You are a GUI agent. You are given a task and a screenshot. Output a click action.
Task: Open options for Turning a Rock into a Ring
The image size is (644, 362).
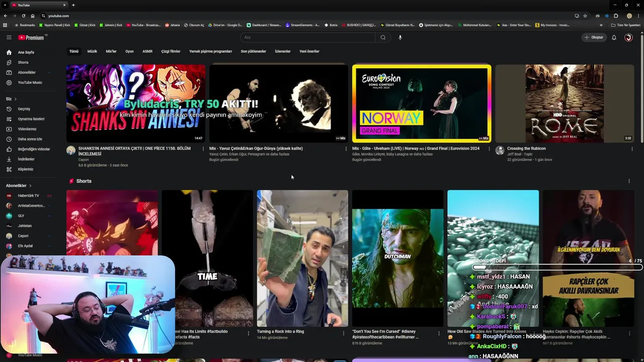[x=344, y=333]
